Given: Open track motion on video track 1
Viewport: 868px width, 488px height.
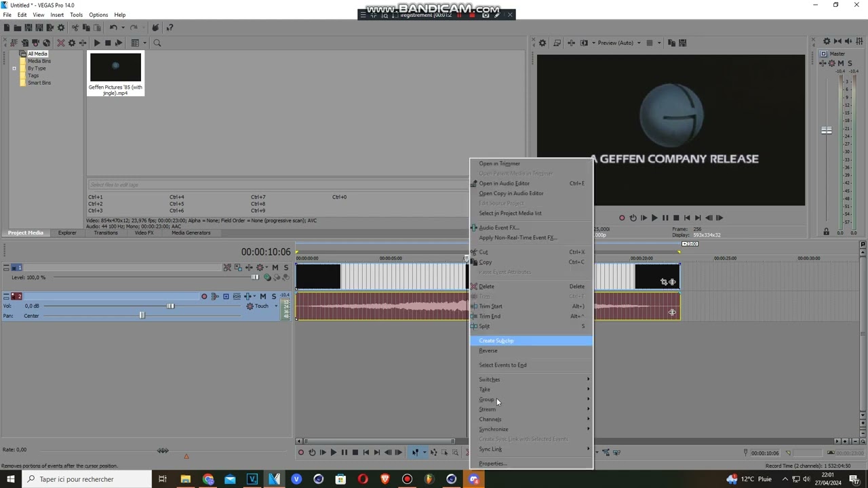Looking at the screenshot, I should [238, 267].
